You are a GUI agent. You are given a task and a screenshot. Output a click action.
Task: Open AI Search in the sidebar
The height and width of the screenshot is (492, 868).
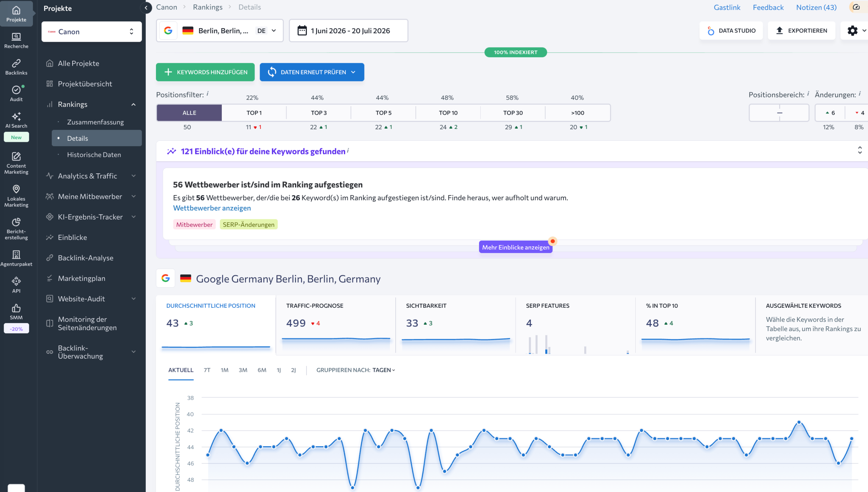[16, 120]
